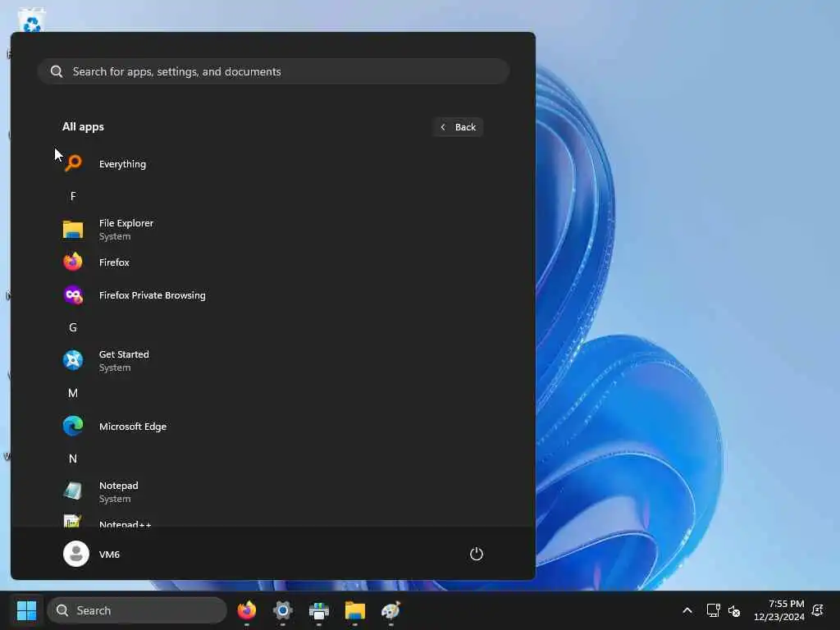Viewport: 840px width, 630px height.
Task: Click the Back button in All apps
Action: [458, 127]
